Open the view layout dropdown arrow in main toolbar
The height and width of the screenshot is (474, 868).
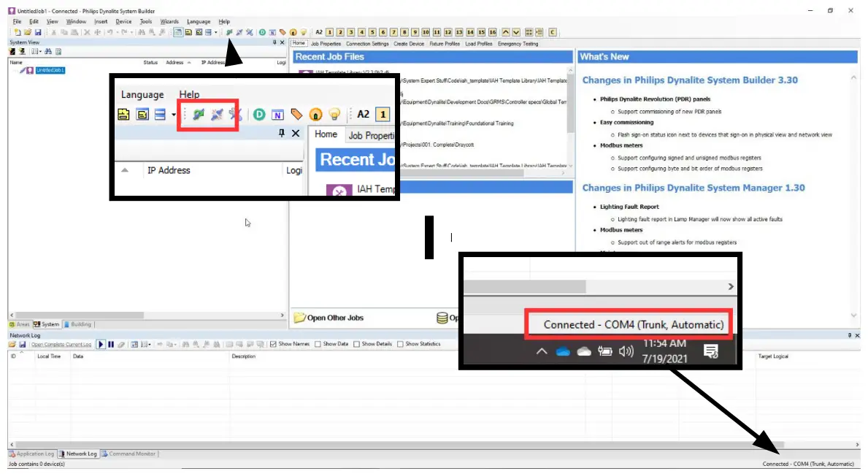click(216, 33)
